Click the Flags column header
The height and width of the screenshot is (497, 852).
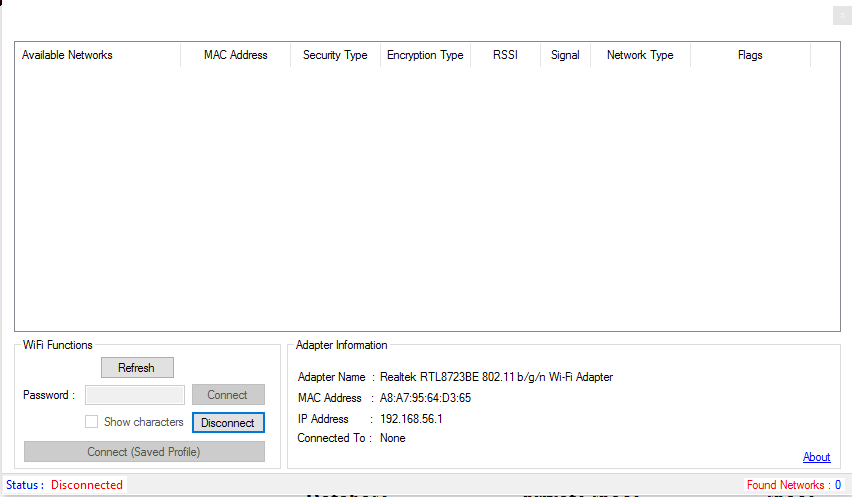750,56
